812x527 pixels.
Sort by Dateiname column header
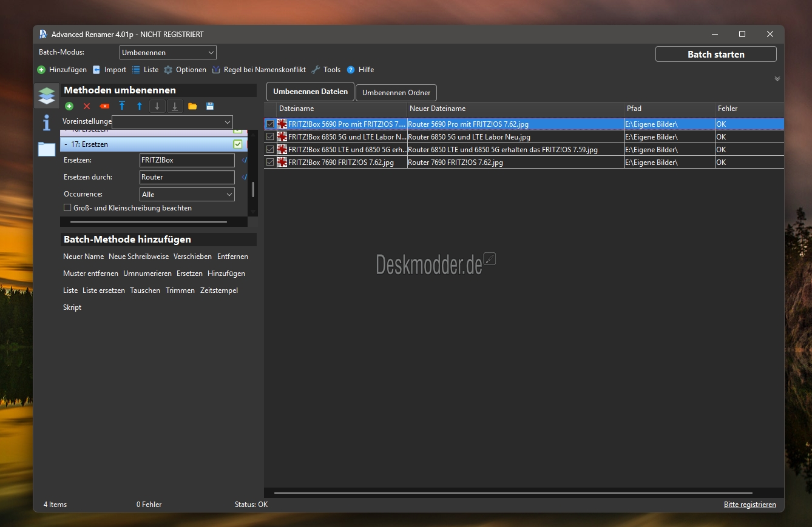coord(342,109)
